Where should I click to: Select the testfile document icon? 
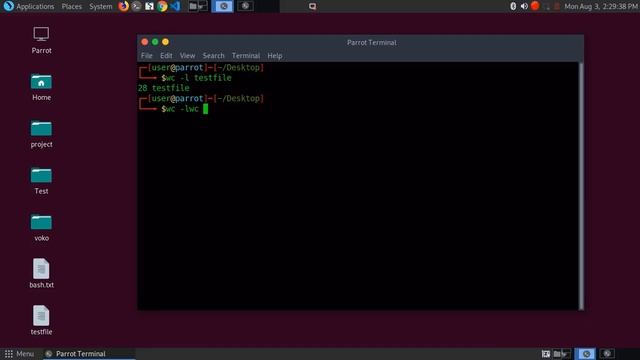(x=41, y=320)
